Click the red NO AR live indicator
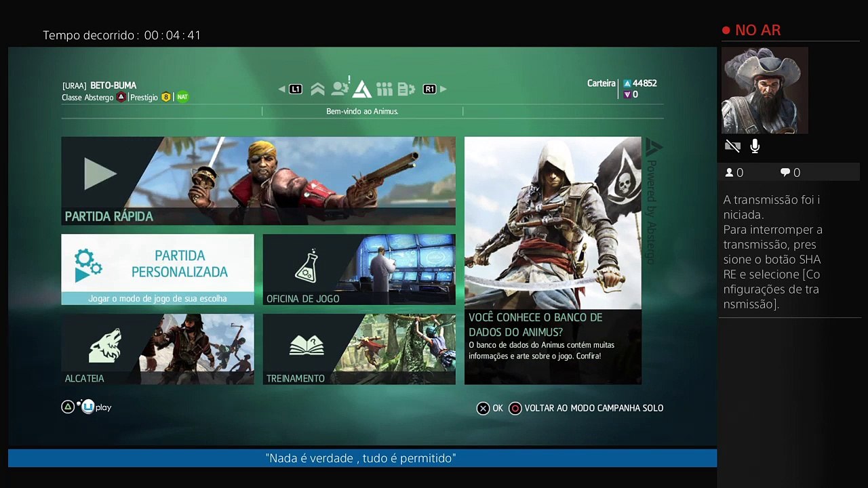868x488 pixels. [x=751, y=30]
